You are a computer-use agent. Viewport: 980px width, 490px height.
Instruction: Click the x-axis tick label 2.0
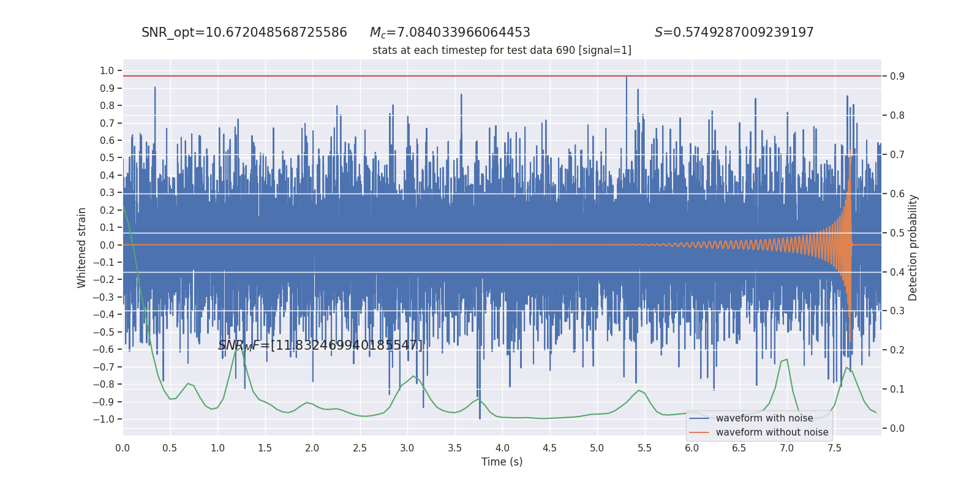(312, 448)
